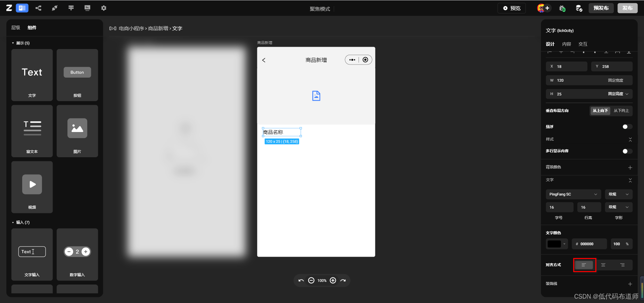Select 从上向下 layout direction
This screenshot has width=644, height=303.
tap(600, 111)
